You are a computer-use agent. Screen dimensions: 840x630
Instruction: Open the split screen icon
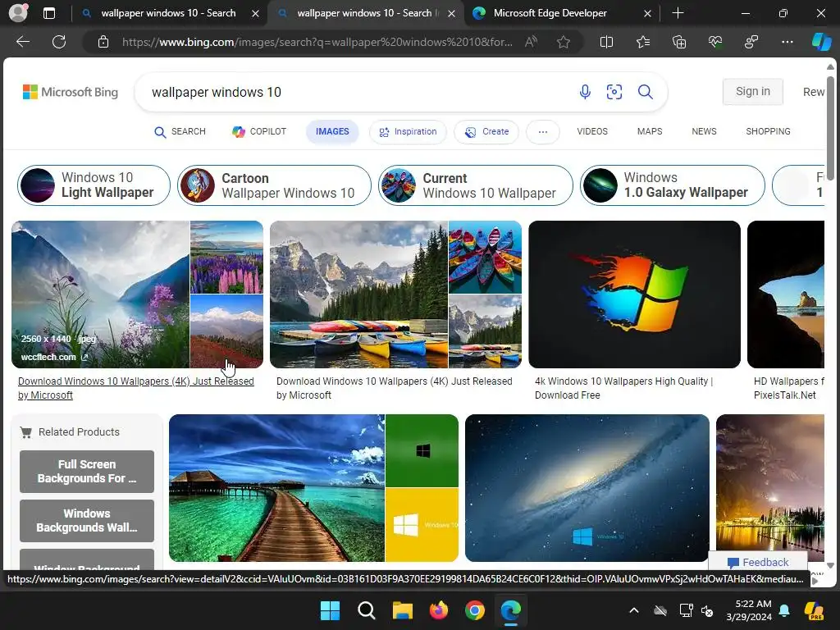tap(606, 42)
